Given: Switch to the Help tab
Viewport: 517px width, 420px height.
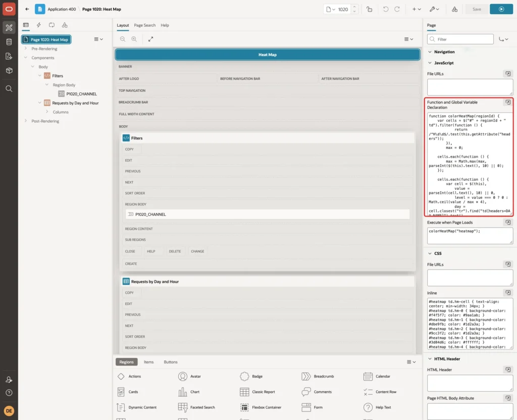Looking at the screenshot, I should (x=165, y=25).
